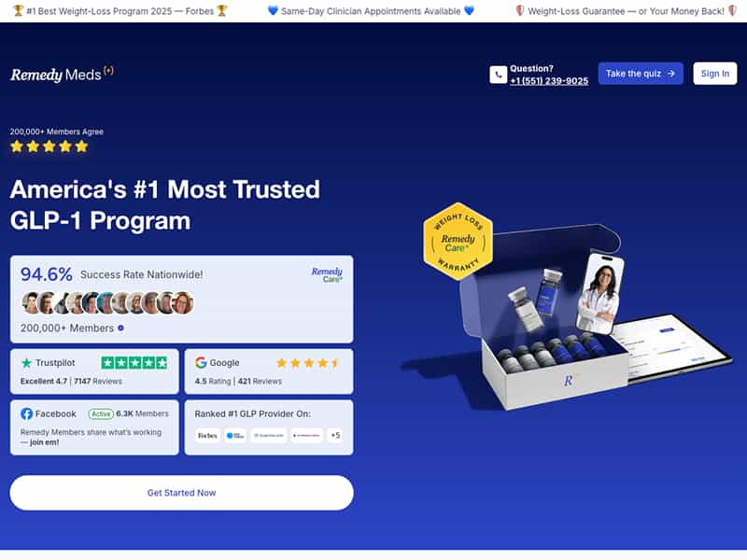747x560 pixels.
Task: Call the +1 (551) 239-9025 phone link
Action: point(549,81)
